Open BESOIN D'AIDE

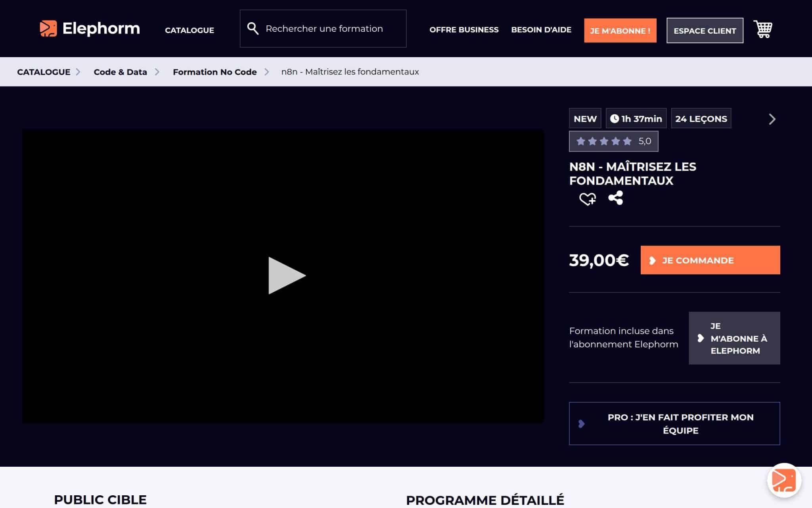pos(541,30)
